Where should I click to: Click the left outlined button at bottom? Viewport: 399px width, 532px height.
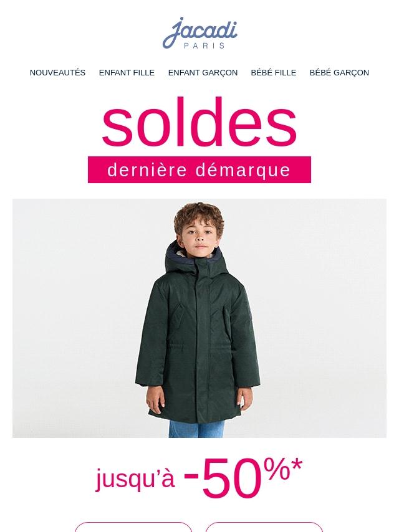tap(133, 527)
